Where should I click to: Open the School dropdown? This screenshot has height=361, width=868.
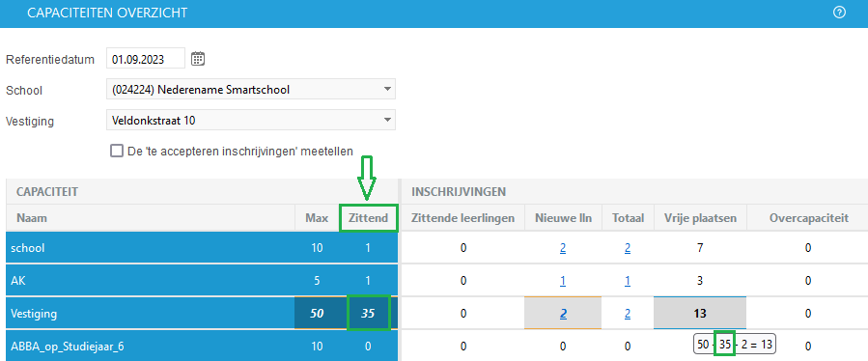[251, 90]
